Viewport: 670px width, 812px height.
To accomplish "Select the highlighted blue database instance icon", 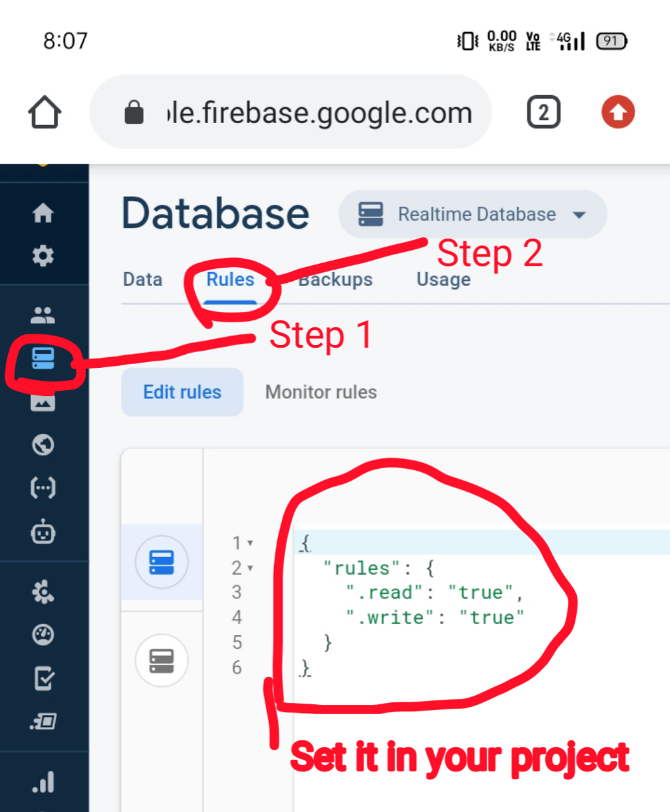I will tap(162, 562).
